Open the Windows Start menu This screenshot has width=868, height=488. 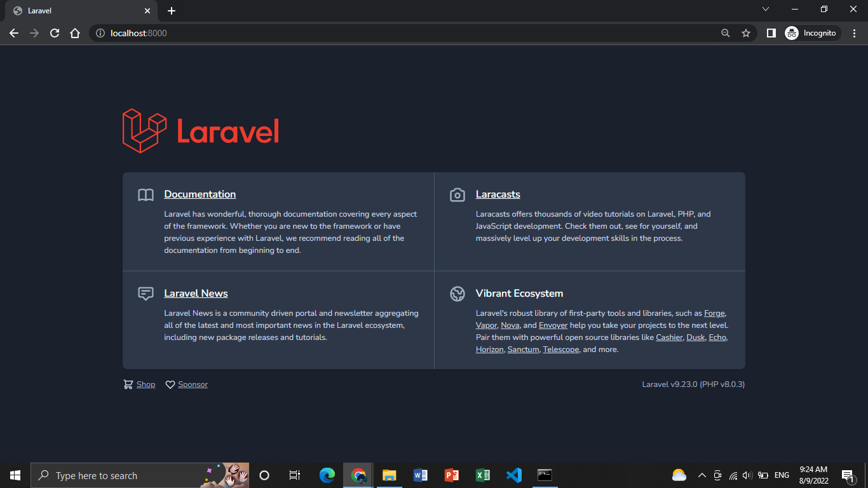pos(15,475)
